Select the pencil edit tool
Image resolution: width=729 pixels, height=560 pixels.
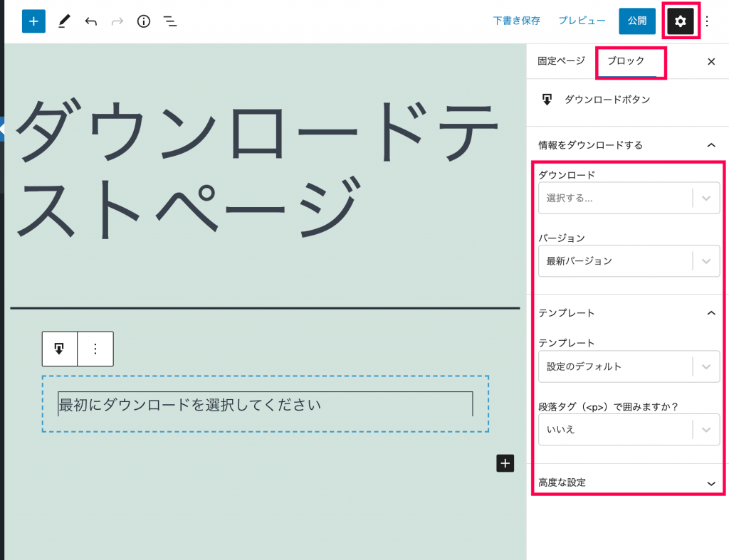(x=64, y=21)
